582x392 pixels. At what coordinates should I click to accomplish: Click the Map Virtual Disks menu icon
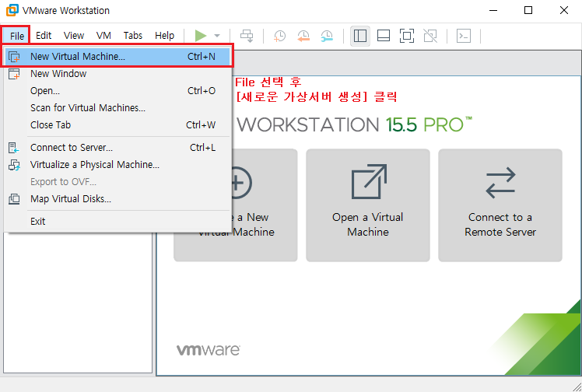[x=14, y=199]
